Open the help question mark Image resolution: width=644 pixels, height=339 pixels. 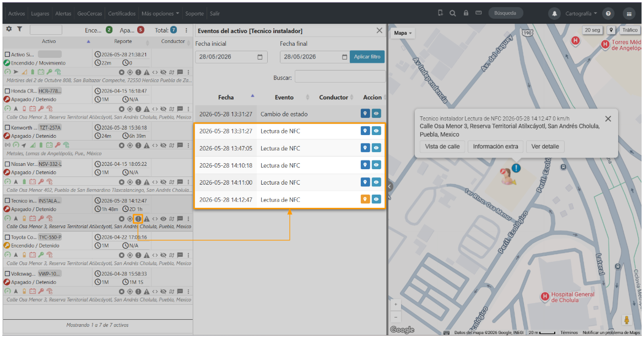(x=608, y=14)
